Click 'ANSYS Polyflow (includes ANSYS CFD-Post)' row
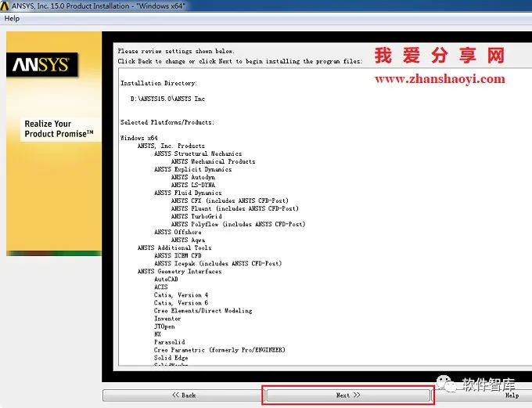The height and width of the screenshot is (408, 532). tap(238, 224)
